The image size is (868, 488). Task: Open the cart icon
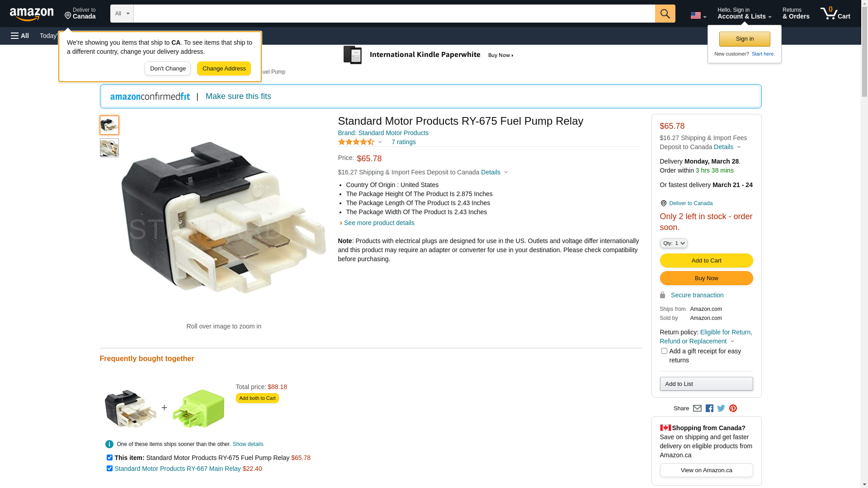(x=835, y=14)
